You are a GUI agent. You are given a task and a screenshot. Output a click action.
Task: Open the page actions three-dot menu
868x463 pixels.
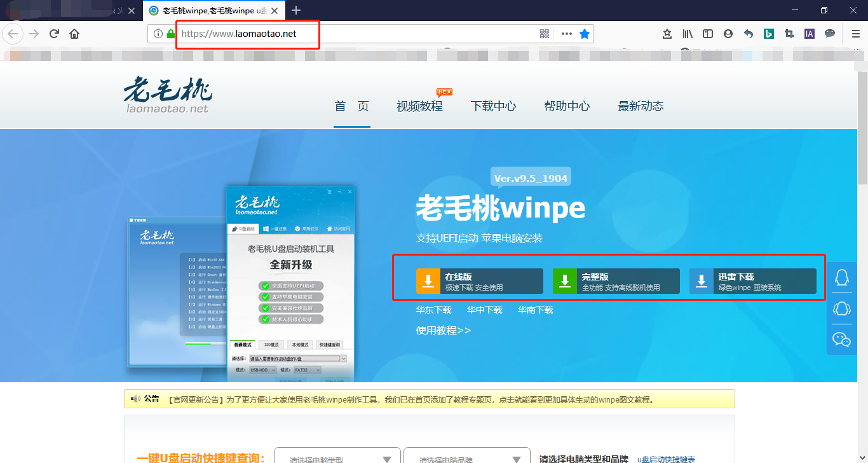click(x=567, y=34)
